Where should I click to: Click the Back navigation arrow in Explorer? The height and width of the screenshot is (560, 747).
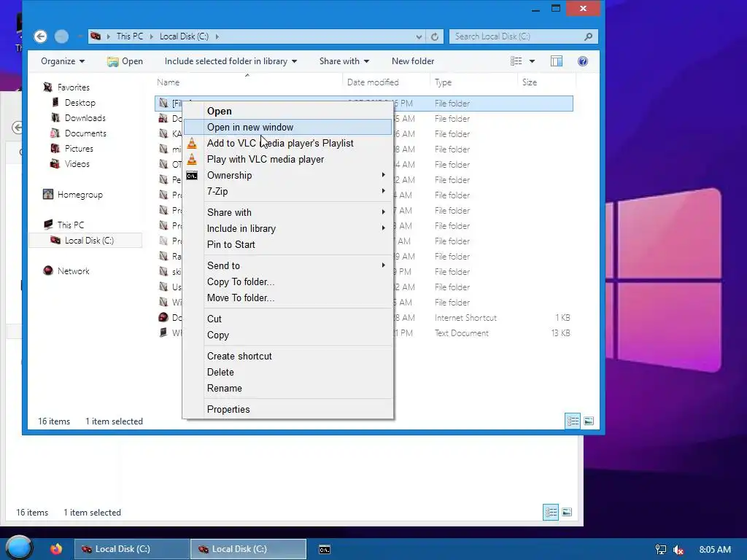(41, 36)
